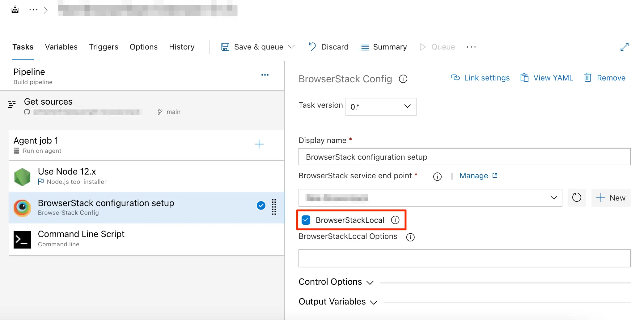Click the fullscreen expand arrows icon
This screenshot has height=320, width=644.
tap(624, 47)
